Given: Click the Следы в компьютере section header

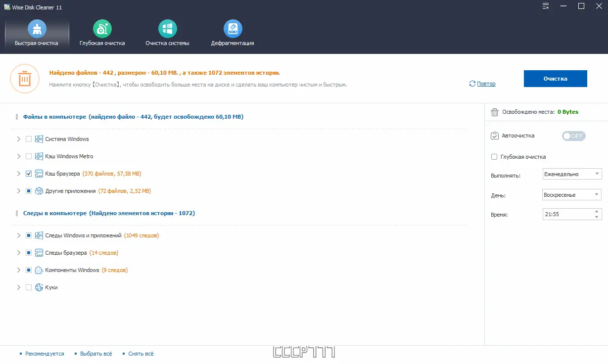Looking at the screenshot, I should (x=109, y=214).
